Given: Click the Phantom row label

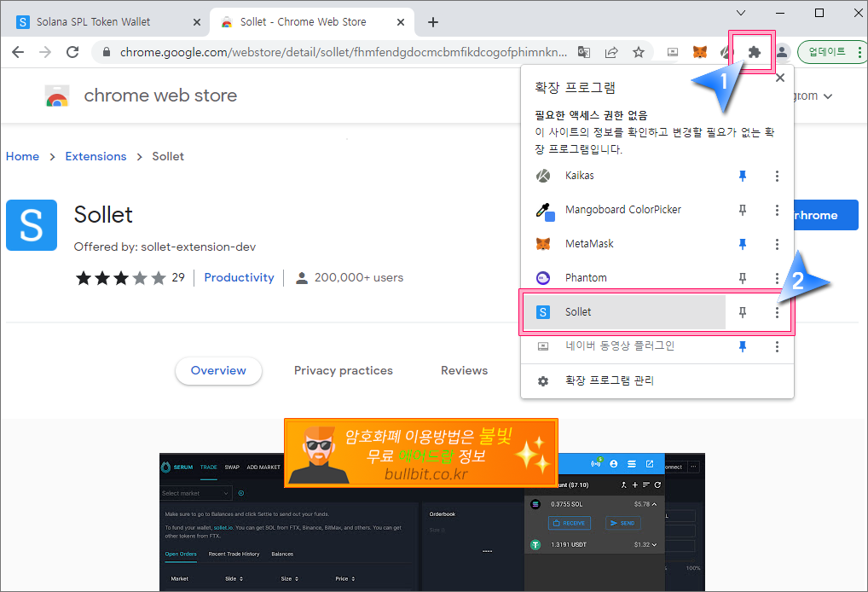Looking at the screenshot, I should 586,278.
